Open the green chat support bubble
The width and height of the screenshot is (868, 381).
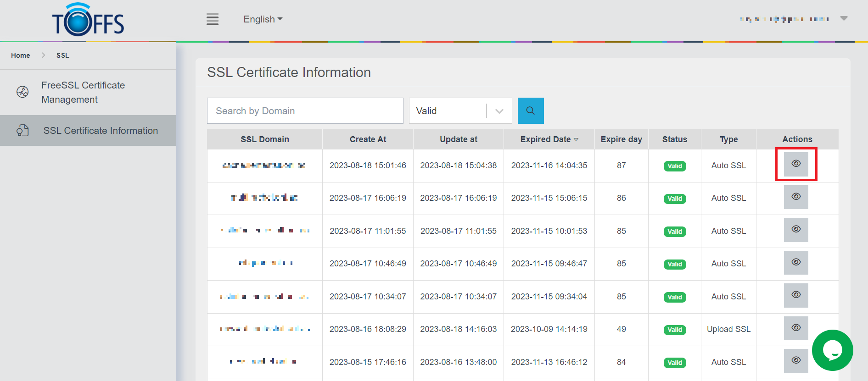click(x=832, y=350)
